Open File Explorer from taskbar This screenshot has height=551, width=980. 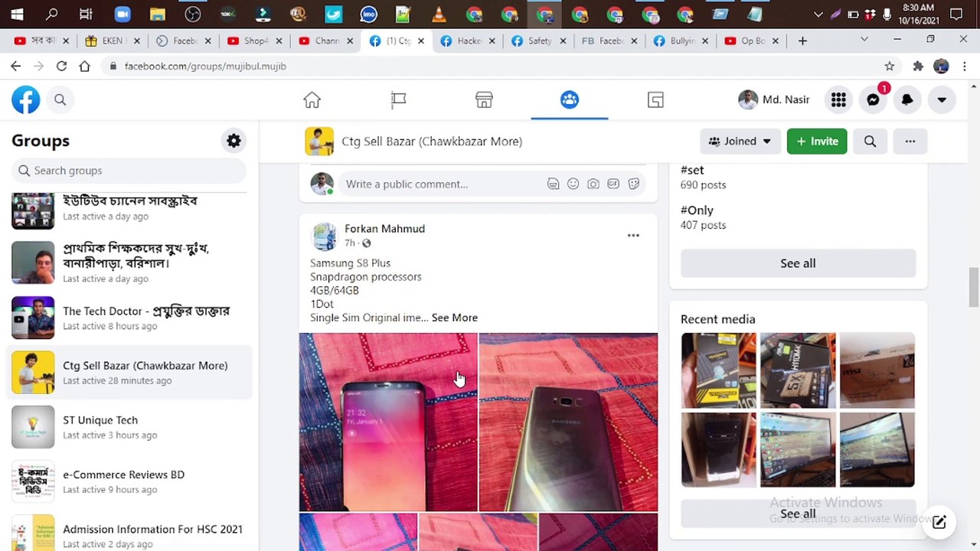point(158,14)
